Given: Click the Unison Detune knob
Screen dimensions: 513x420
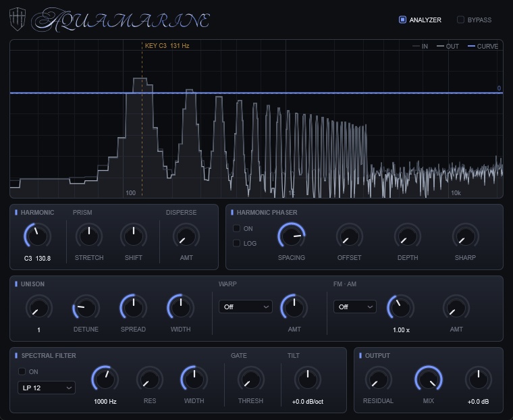Looking at the screenshot, I should pos(86,307).
